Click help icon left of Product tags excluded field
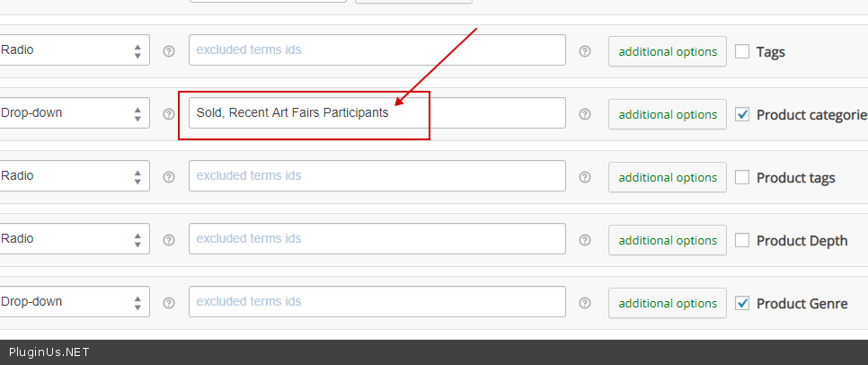Viewport: 868px width, 365px height. coord(169,177)
